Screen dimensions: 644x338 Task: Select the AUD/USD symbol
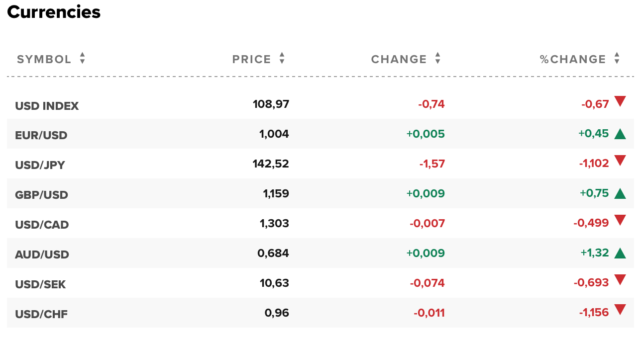tap(42, 254)
